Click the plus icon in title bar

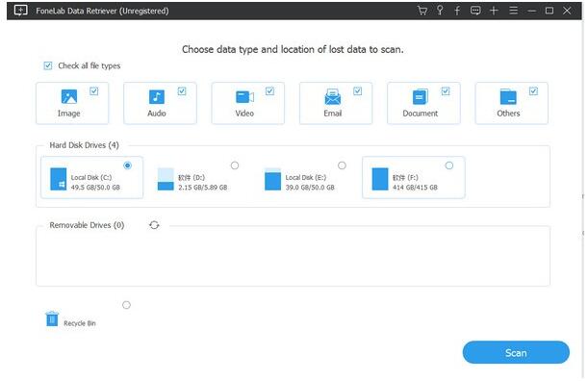tap(494, 11)
